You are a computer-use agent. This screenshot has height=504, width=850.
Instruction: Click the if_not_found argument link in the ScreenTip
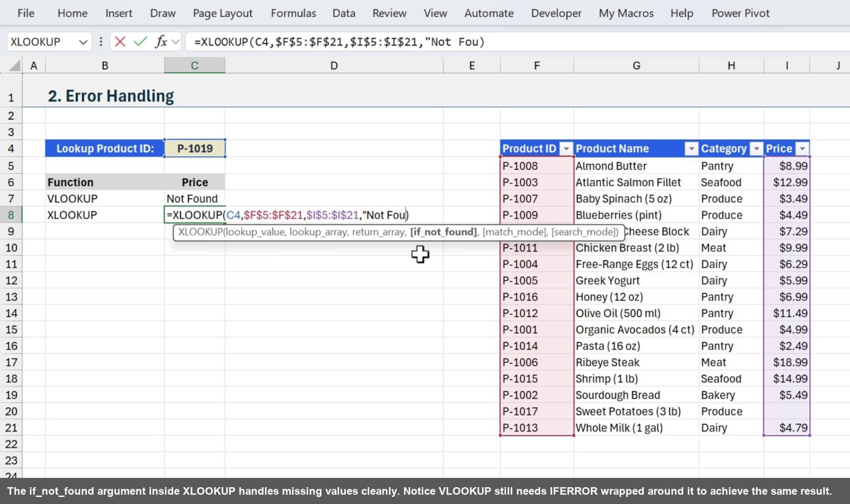point(443,232)
